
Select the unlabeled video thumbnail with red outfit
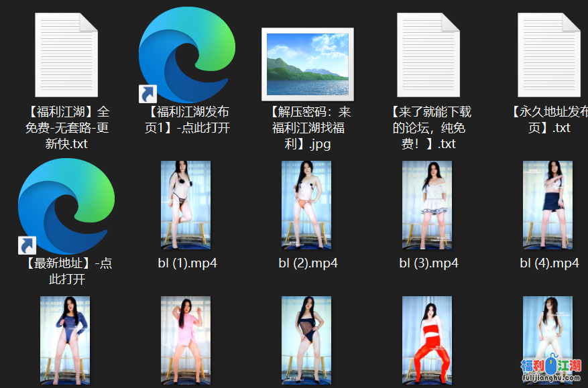427,340
